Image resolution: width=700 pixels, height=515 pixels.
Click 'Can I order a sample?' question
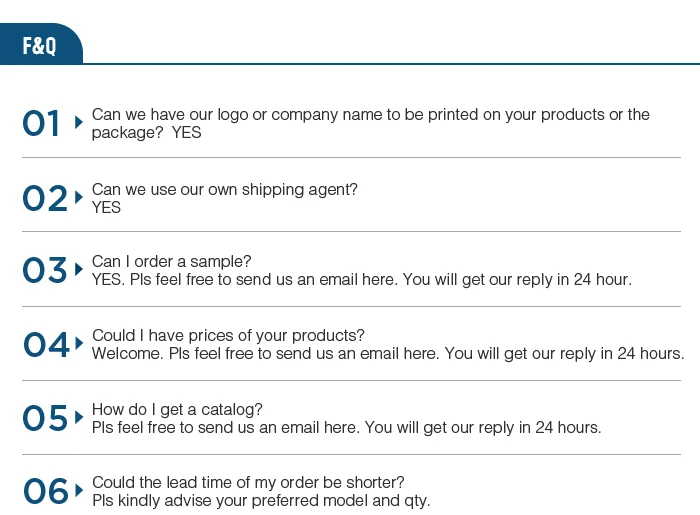click(171, 262)
